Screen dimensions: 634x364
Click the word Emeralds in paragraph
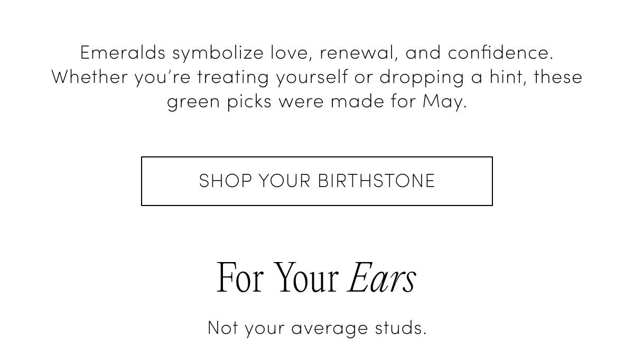tap(123, 52)
